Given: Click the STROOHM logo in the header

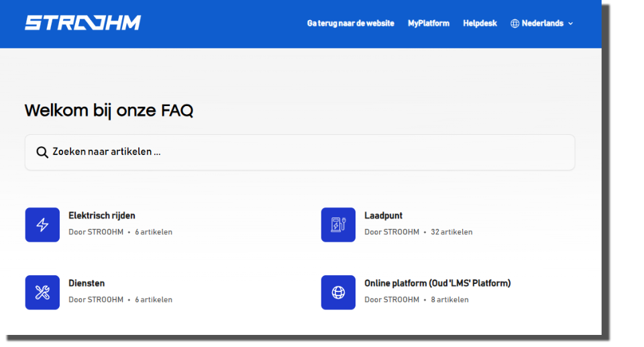Looking at the screenshot, I should tap(83, 23).
